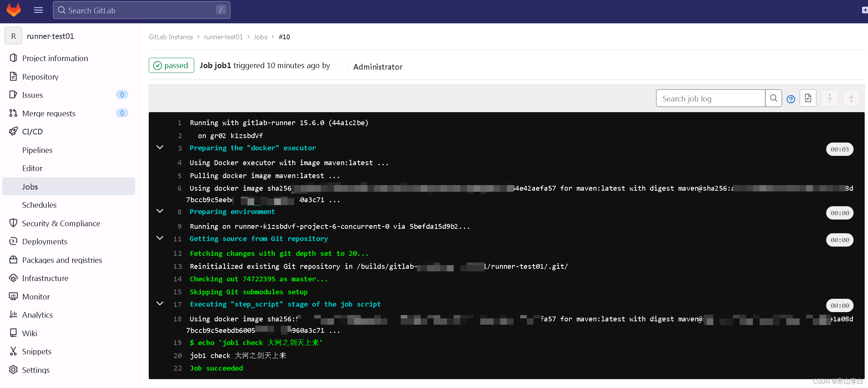Open the CI/CD Editor menu item

[x=32, y=168]
